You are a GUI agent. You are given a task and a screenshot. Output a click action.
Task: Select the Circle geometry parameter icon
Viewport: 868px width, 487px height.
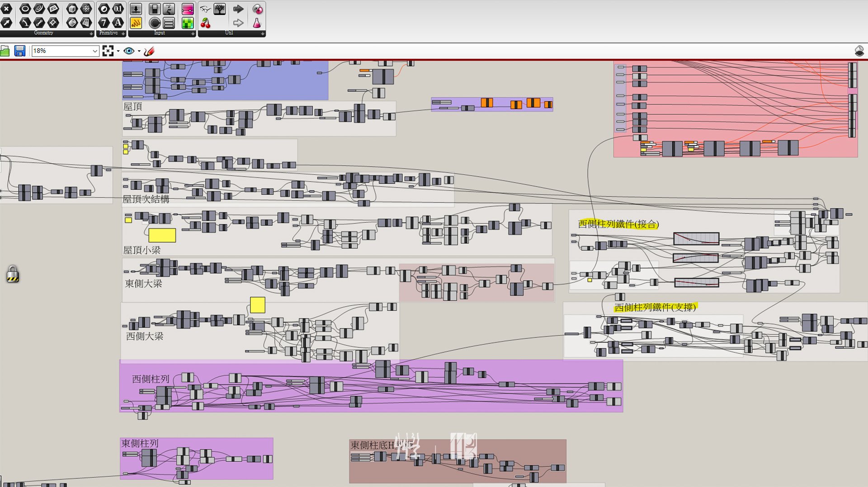(x=25, y=9)
